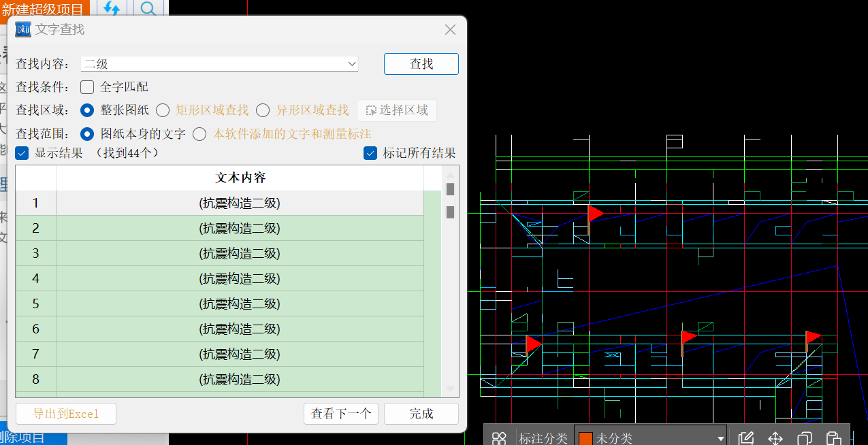This screenshot has height=445, width=868.
Task: Uncheck the 标记所有结果 checkbox
Action: click(x=370, y=153)
